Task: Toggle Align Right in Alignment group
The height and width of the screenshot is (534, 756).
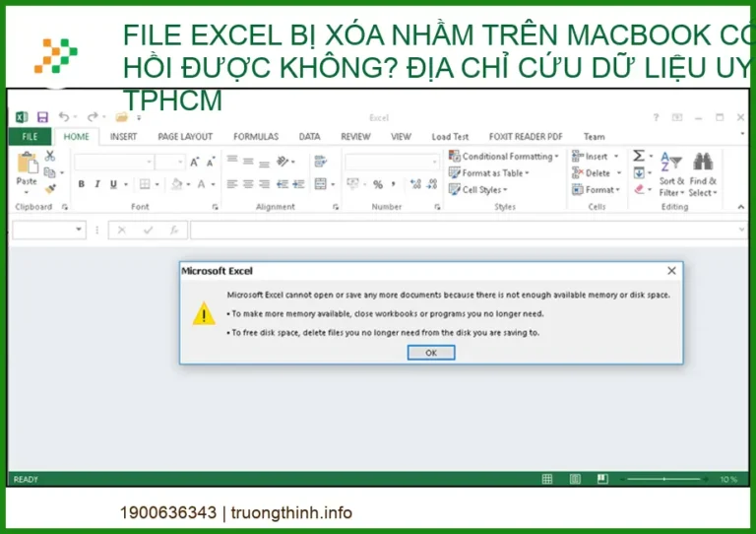Action: [264, 184]
